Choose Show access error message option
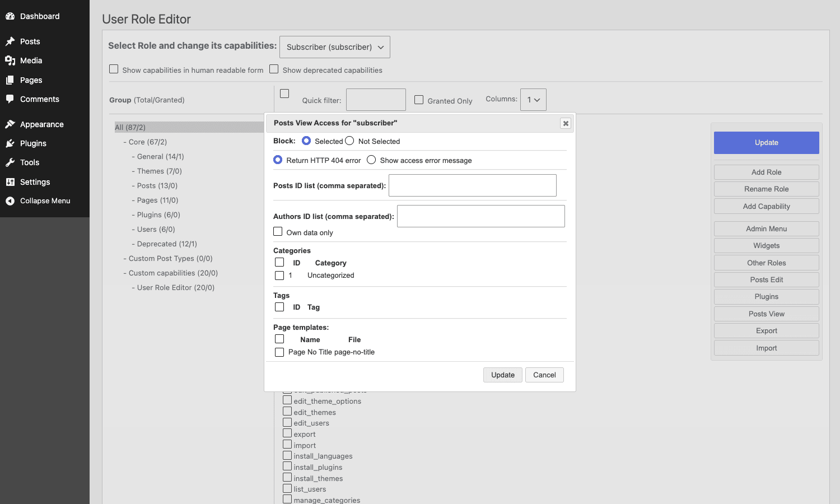Viewport: 840px width, 504px height. pos(371,160)
